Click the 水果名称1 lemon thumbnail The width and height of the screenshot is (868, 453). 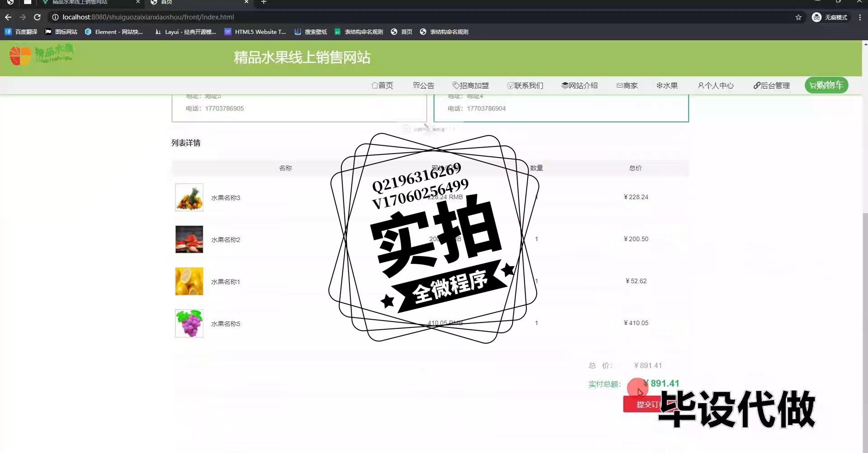[x=189, y=281]
